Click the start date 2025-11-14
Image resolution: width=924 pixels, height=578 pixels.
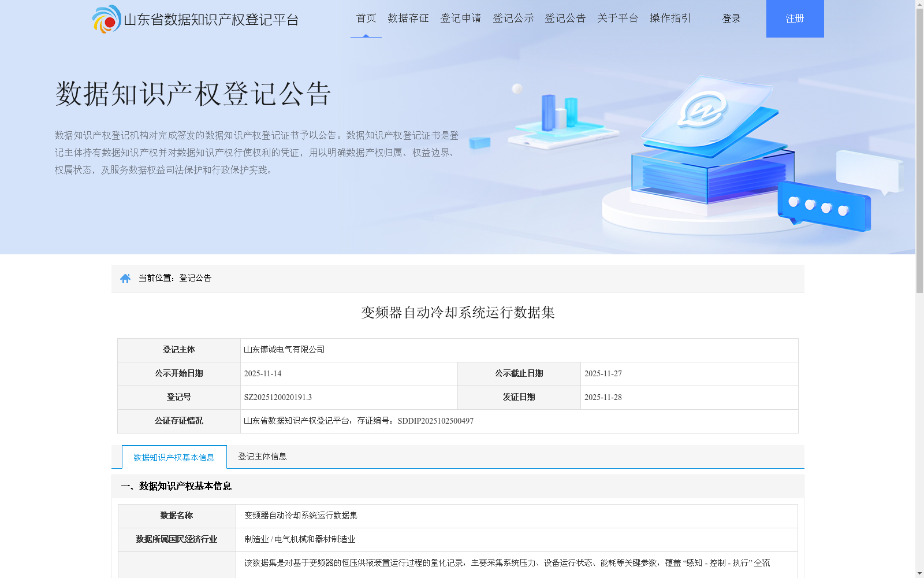(x=263, y=373)
